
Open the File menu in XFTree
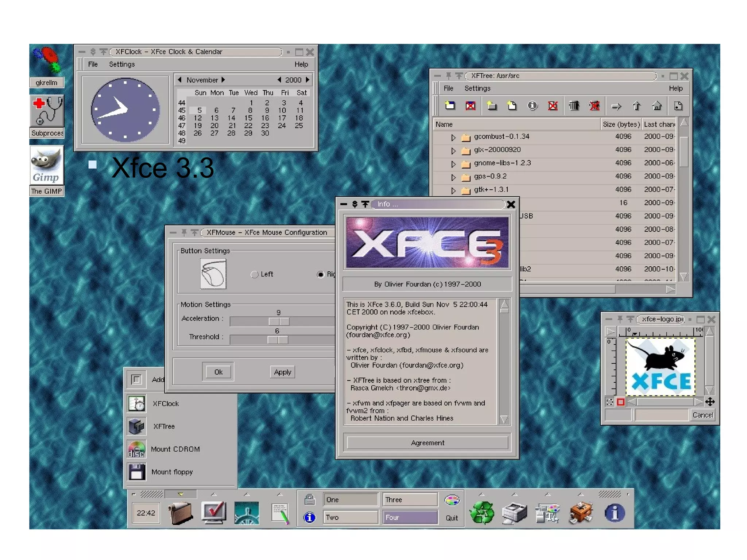449,88
